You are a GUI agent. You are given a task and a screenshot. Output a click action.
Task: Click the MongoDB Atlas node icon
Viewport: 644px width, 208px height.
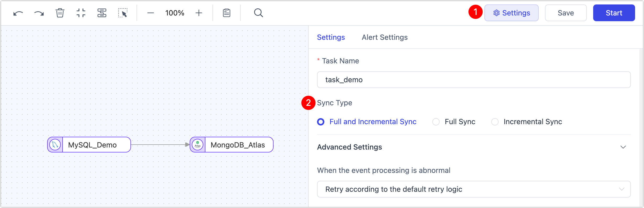(198, 145)
